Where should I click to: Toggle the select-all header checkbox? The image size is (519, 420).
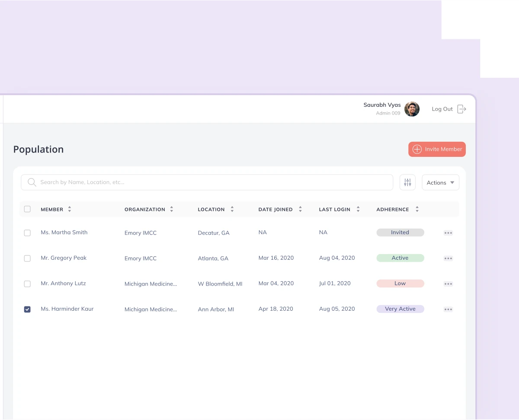pos(27,209)
